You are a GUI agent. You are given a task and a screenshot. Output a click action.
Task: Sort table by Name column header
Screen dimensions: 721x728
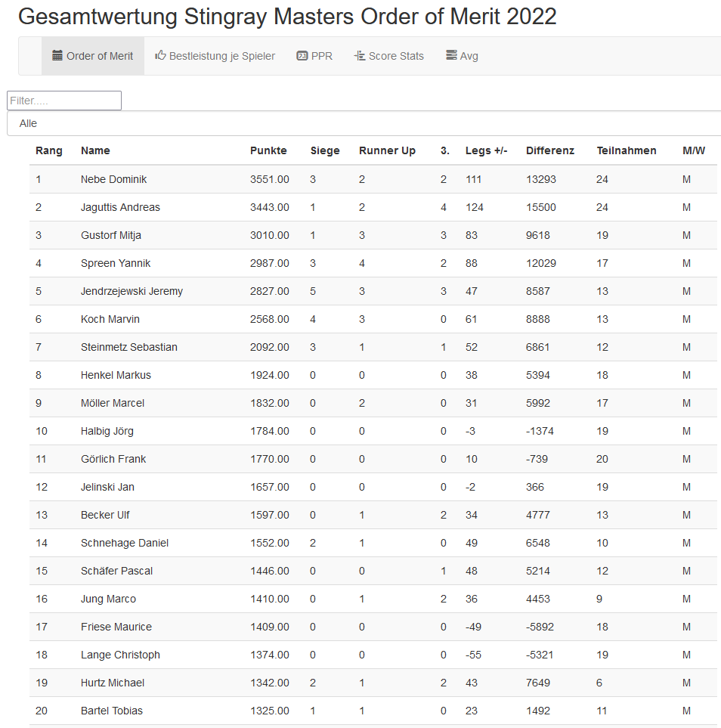(95, 150)
